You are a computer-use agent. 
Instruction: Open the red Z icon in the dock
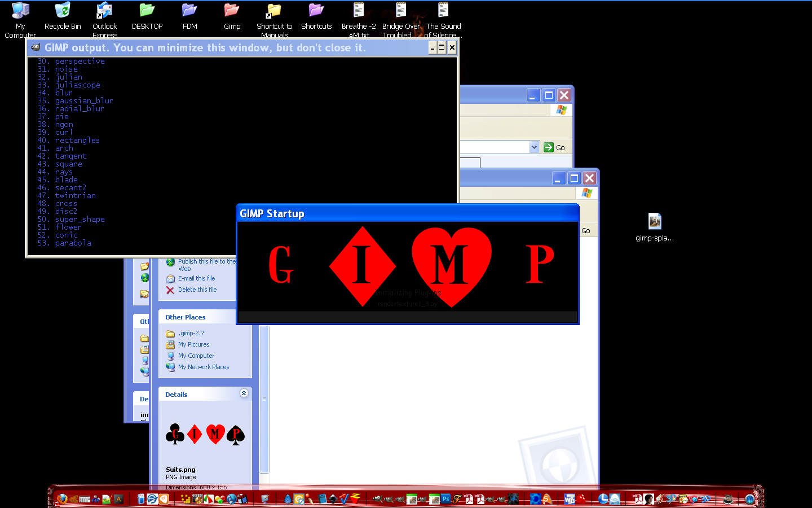[x=355, y=498]
